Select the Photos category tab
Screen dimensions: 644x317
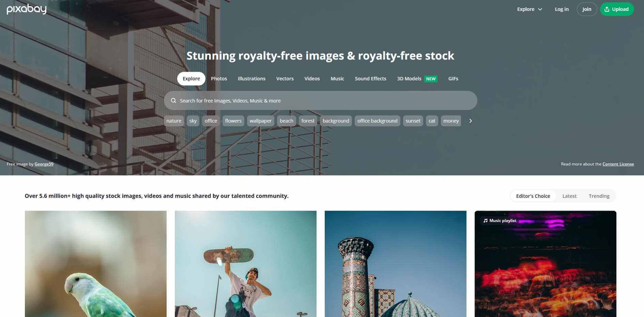(219, 79)
